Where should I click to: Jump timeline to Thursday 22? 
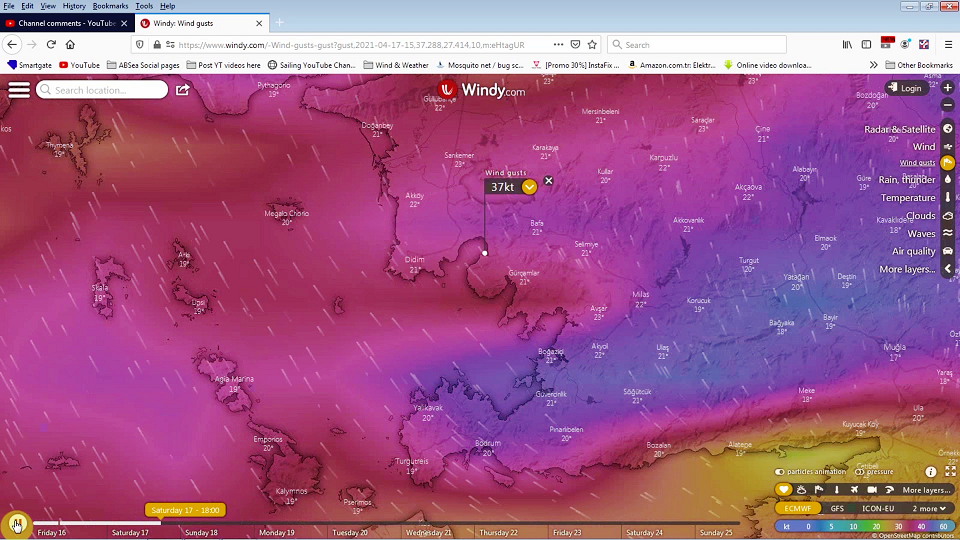pos(498,533)
